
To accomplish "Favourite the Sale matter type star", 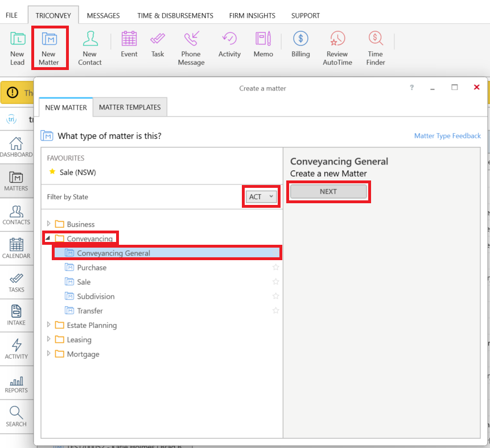I will click(275, 282).
